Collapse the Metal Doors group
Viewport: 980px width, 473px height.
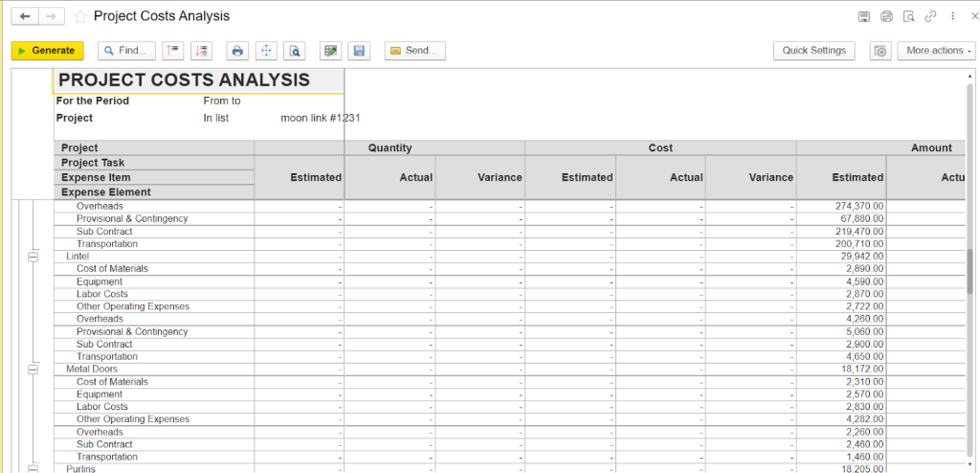tap(33, 370)
